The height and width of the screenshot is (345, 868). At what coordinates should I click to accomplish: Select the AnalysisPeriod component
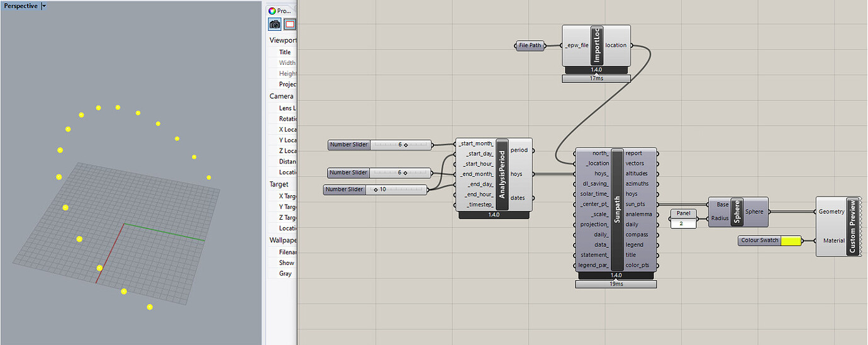click(501, 174)
